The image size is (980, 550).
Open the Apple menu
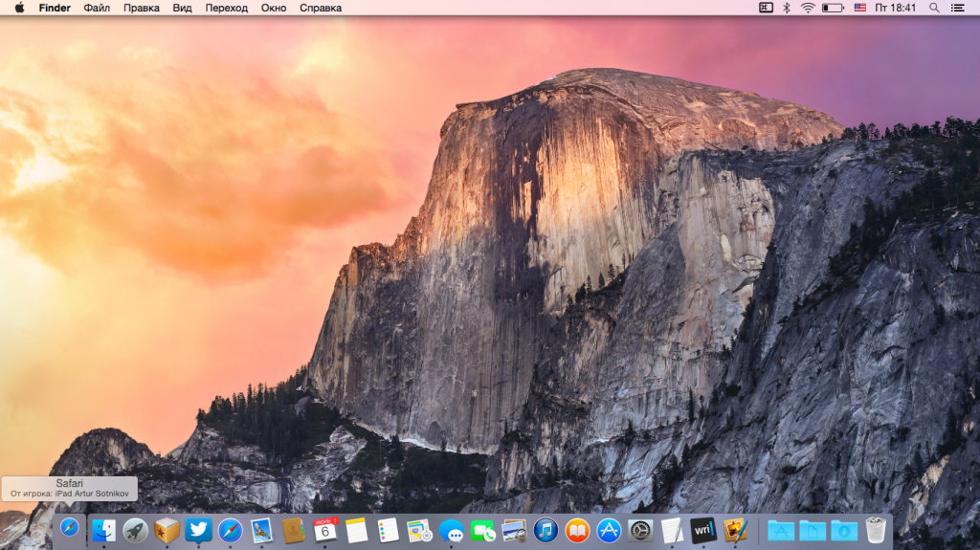coord(19,8)
